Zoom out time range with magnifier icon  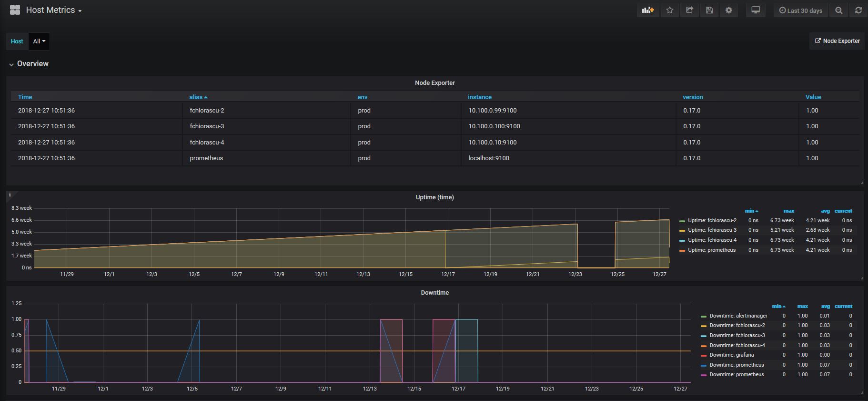click(x=839, y=10)
